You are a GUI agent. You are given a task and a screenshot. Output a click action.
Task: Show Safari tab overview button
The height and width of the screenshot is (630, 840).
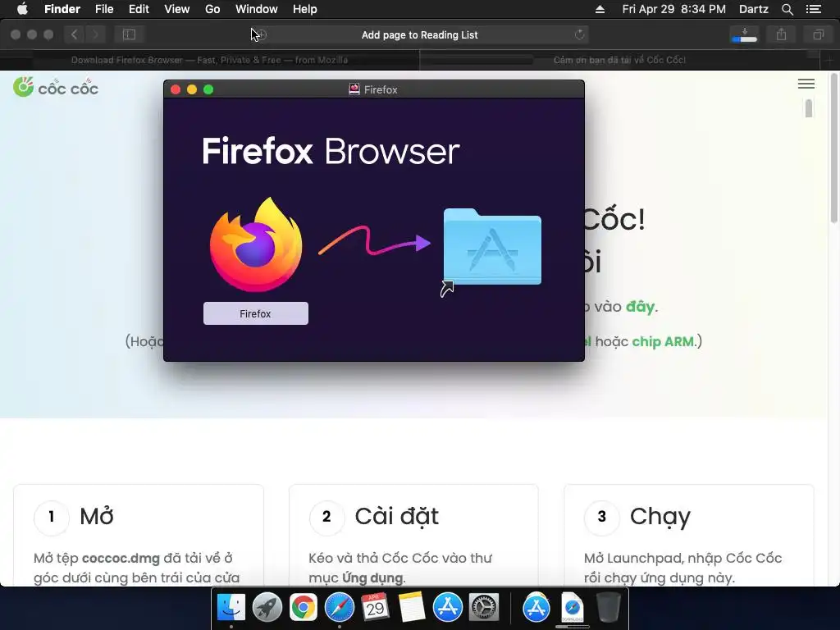pyautogui.click(x=818, y=34)
